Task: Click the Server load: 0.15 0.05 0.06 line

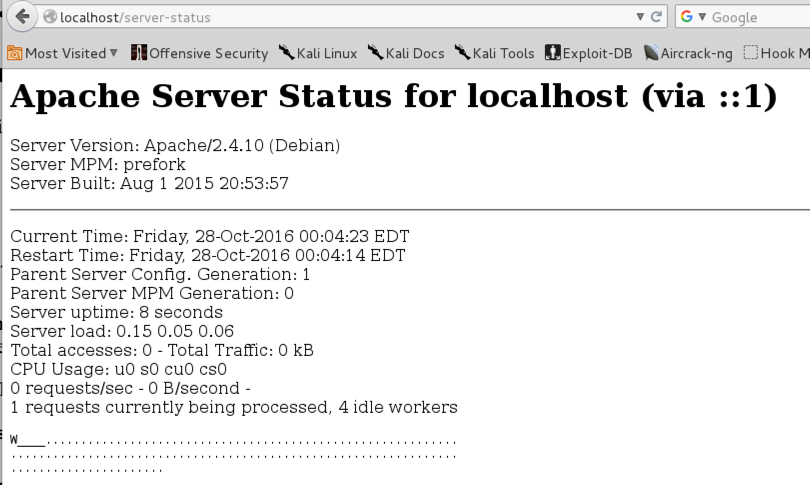Action: tap(122, 331)
